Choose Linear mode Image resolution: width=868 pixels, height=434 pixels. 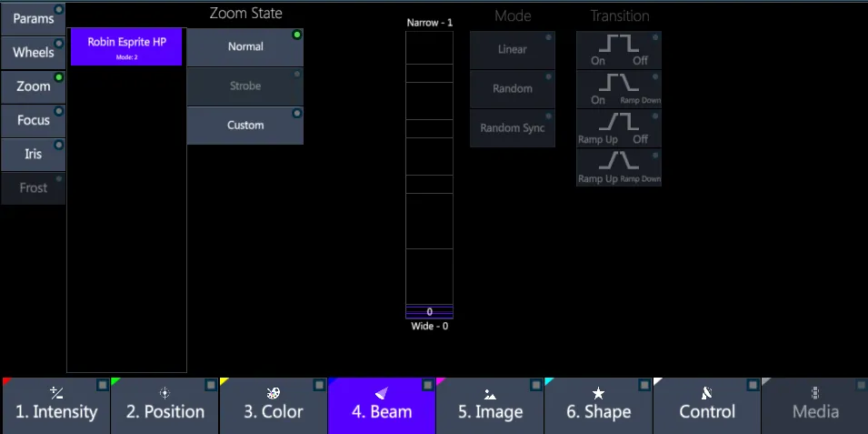coord(513,50)
